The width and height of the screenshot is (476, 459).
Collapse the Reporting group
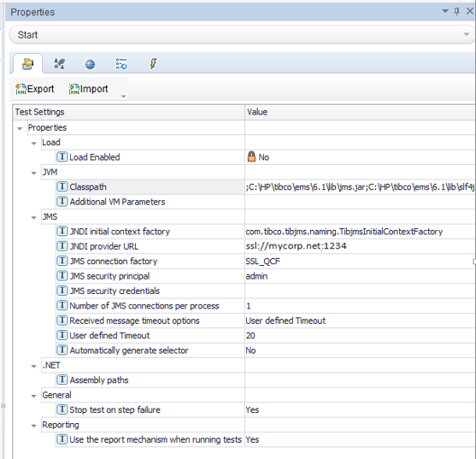tap(33, 426)
